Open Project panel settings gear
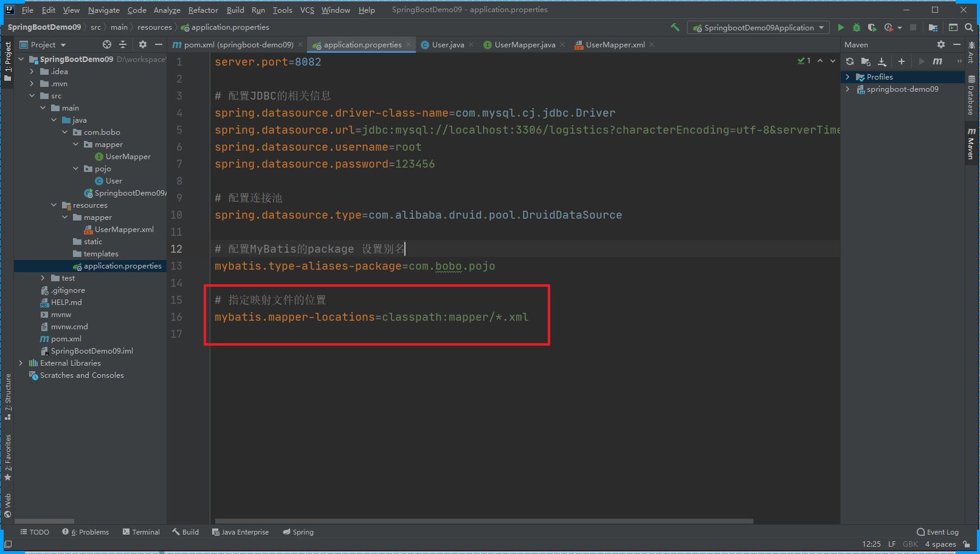The height and width of the screenshot is (554, 980). click(143, 44)
